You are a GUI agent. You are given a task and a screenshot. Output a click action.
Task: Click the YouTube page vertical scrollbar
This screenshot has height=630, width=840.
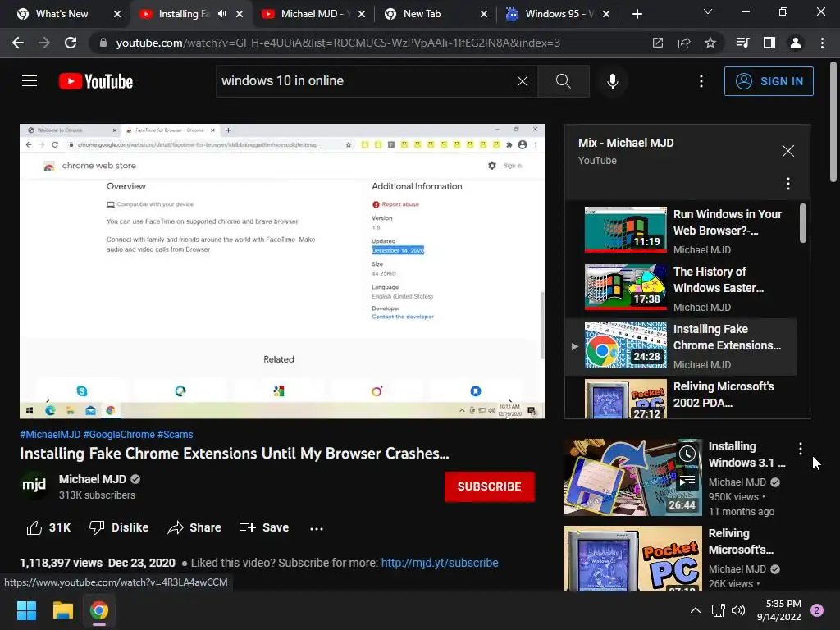click(833, 123)
